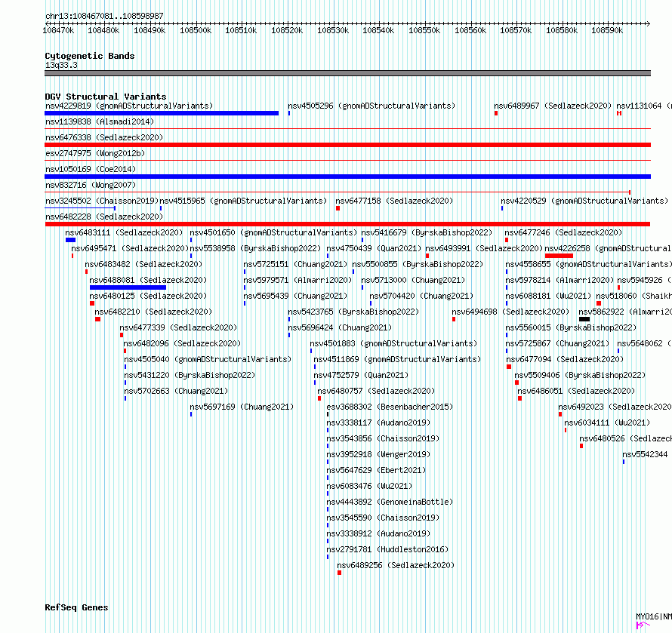
Task: Click esv2747975 (Wong2012b) label
Action: (95, 153)
